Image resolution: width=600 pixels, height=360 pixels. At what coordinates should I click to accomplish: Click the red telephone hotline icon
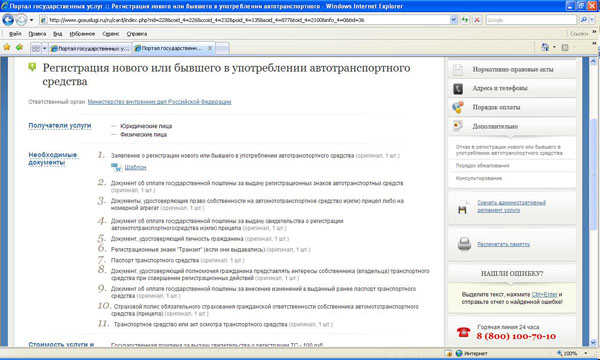[463, 332]
